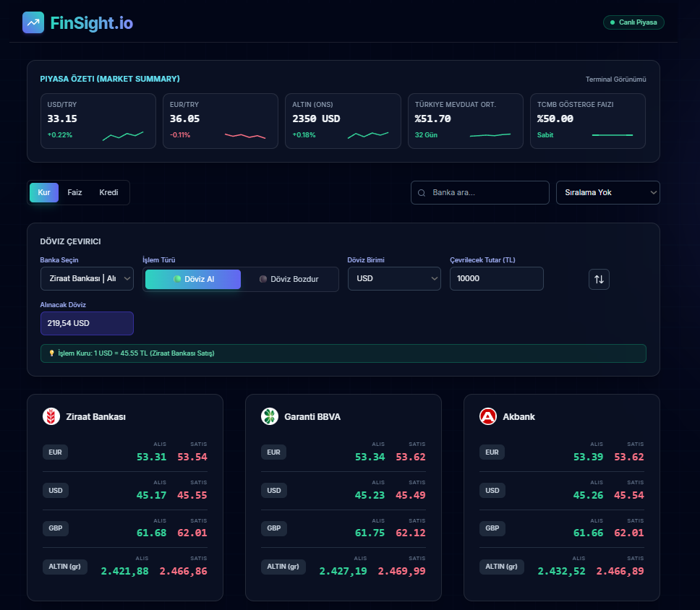Click Terminal Görünümü link

pos(615,79)
